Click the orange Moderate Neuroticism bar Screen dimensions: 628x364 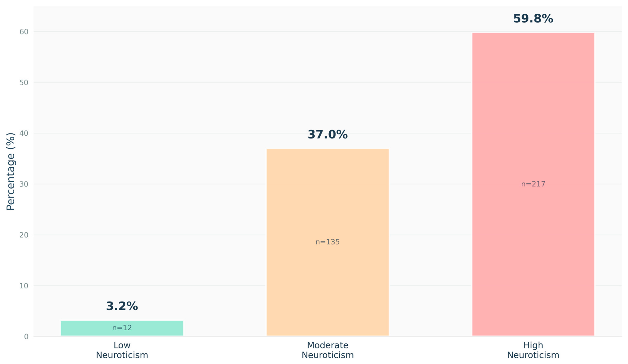[327, 199]
